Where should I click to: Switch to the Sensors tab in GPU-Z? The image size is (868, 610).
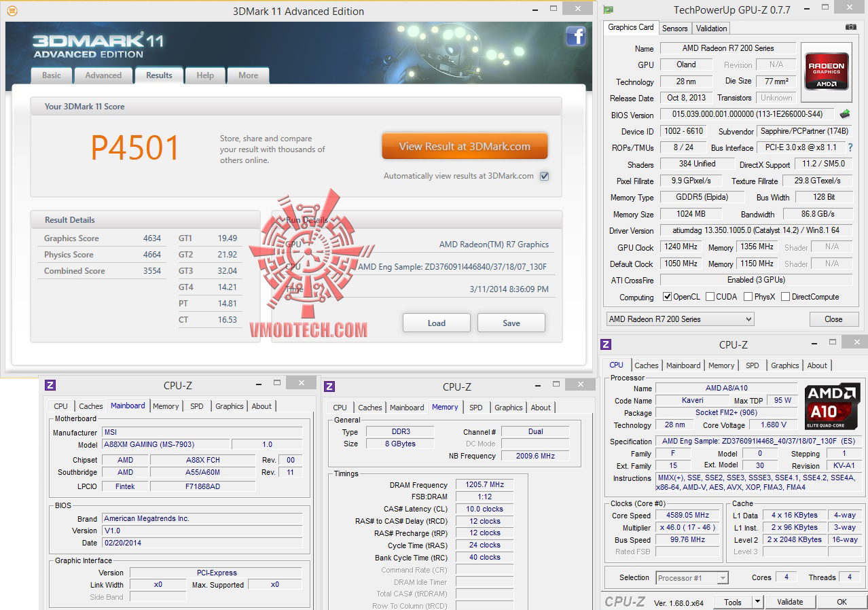pyautogui.click(x=674, y=28)
